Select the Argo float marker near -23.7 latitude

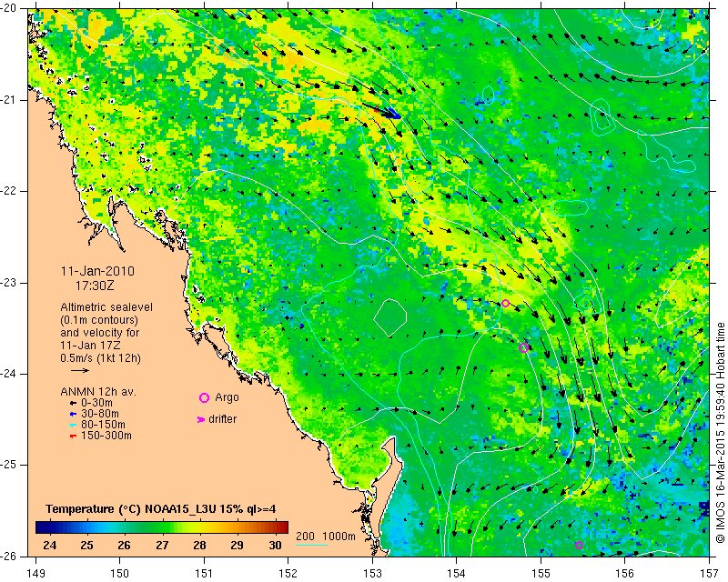[523, 348]
